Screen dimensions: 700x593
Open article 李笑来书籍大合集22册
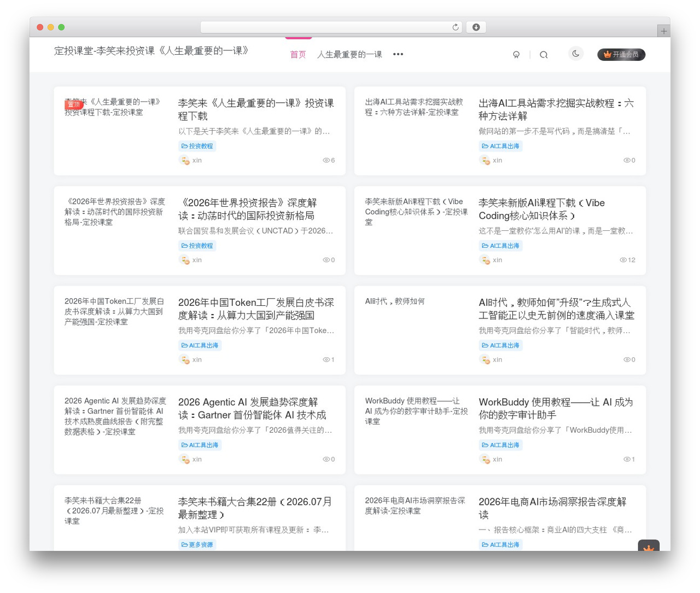click(x=255, y=508)
